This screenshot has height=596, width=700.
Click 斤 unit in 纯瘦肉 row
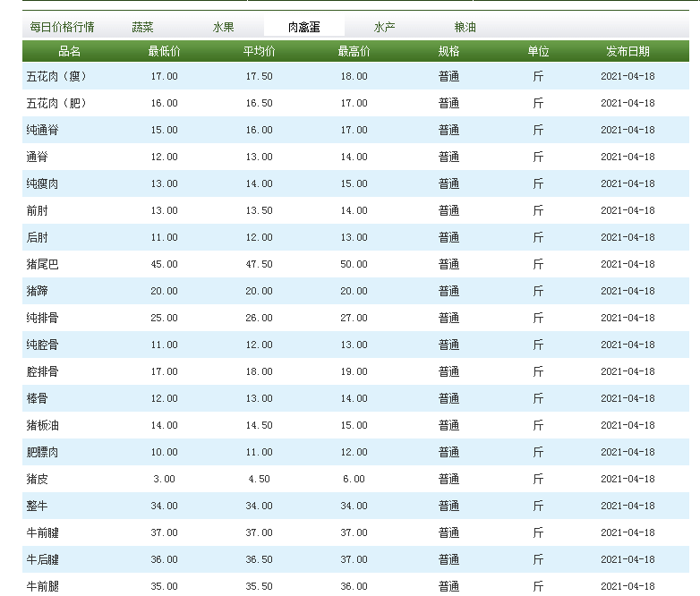(x=538, y=183)
